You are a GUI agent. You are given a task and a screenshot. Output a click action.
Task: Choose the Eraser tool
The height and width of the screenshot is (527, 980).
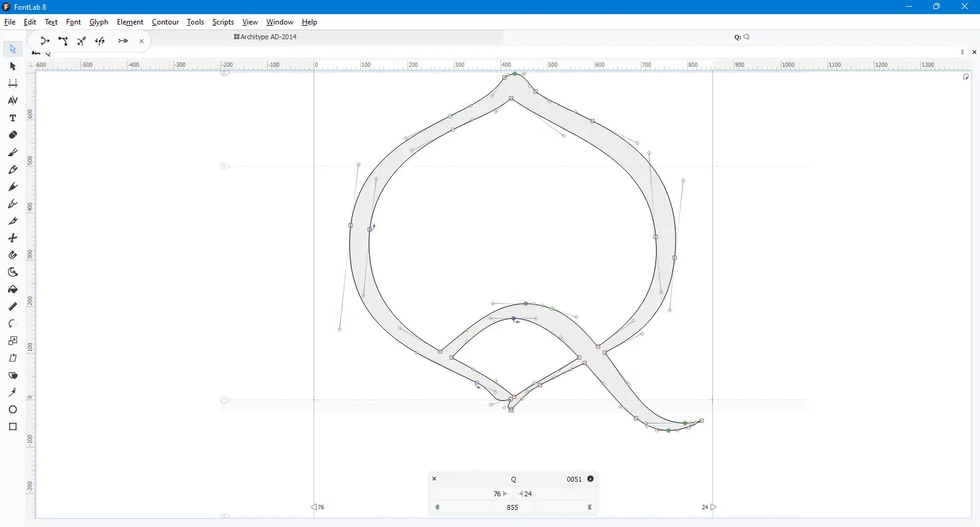click(13, 135)
